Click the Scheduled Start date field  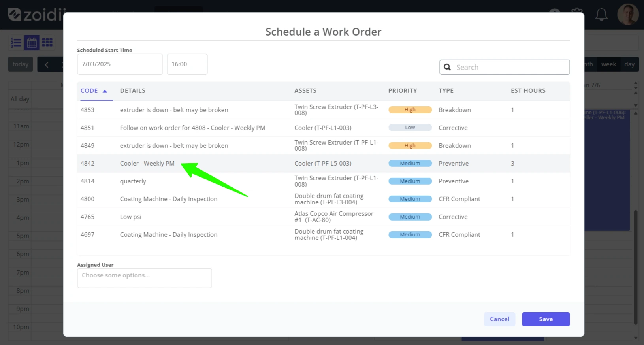120,64
